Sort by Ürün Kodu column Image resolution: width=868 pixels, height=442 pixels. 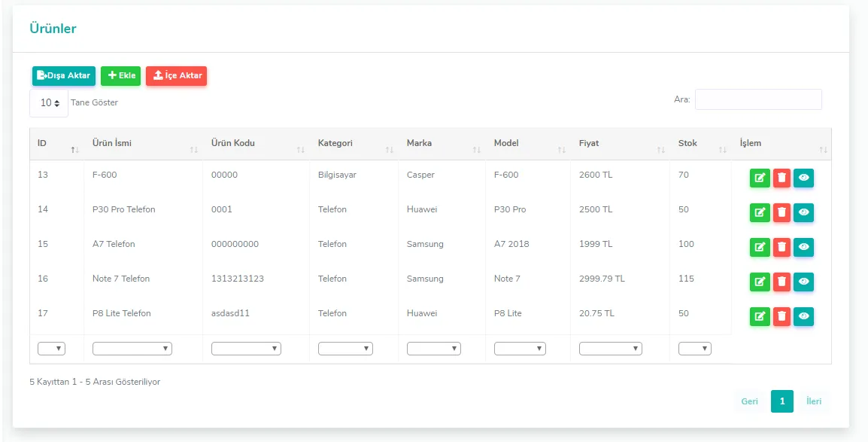[256, 144]
